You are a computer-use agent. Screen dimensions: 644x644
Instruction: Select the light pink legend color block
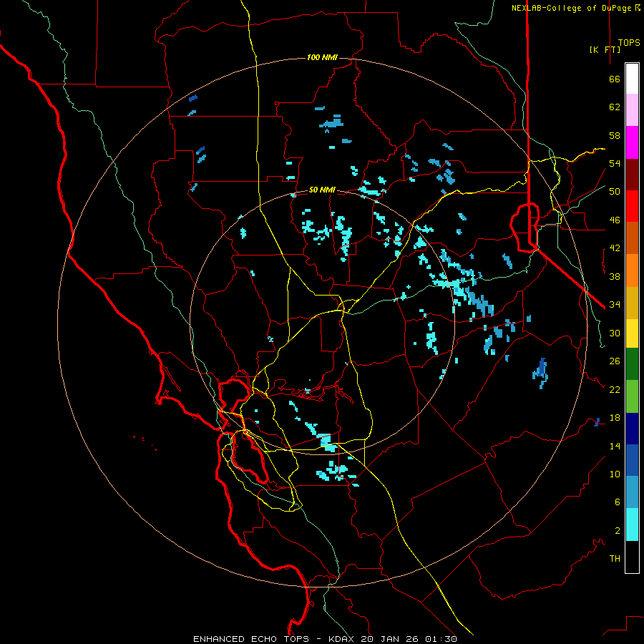point(632,109)
